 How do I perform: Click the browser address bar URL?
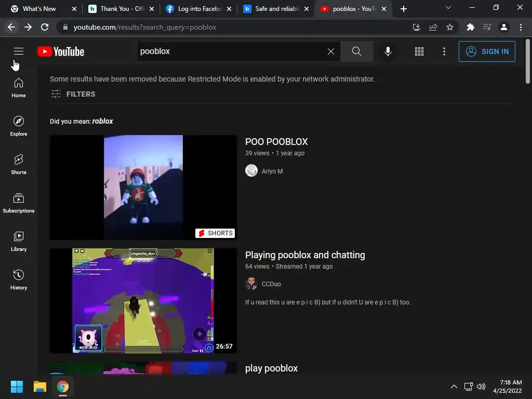click(x=145, y=27)
